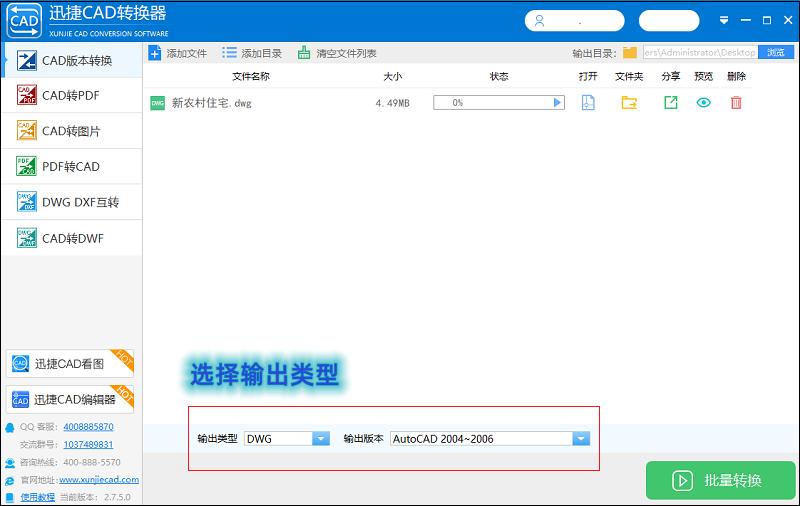800x506 pixels.
Task: Click the browser icon next to 官网地址
Action: click(x=10, y=481)
